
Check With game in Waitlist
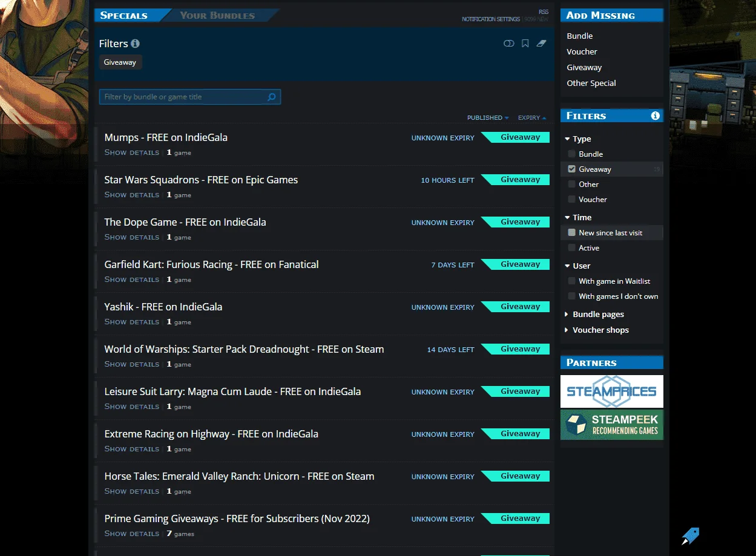pos(571,281)
